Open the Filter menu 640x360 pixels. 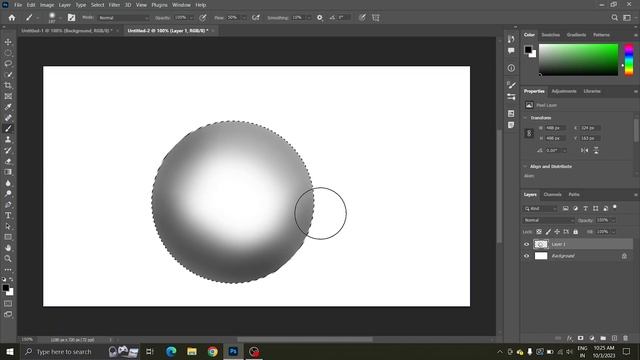(114, 5)
